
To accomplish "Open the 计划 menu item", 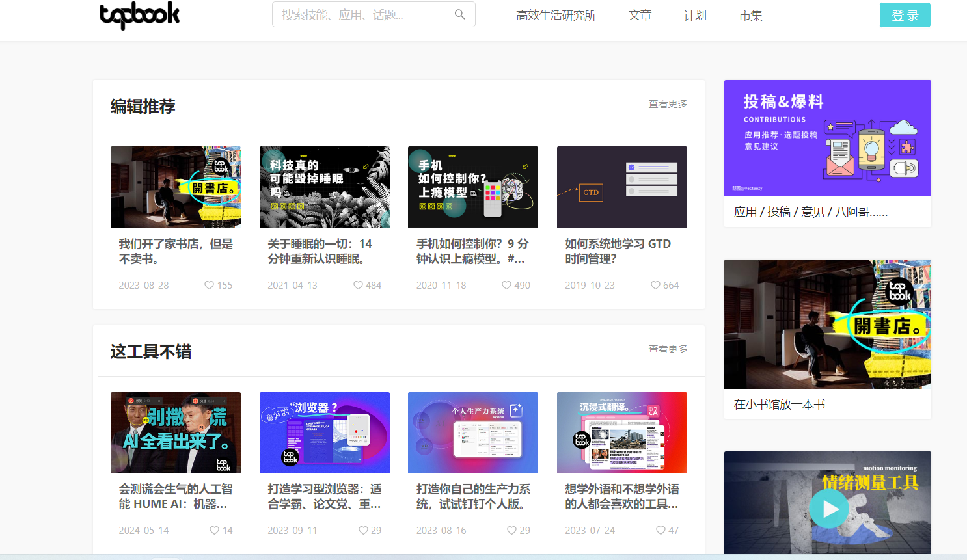I will click(x=695, y=15).
